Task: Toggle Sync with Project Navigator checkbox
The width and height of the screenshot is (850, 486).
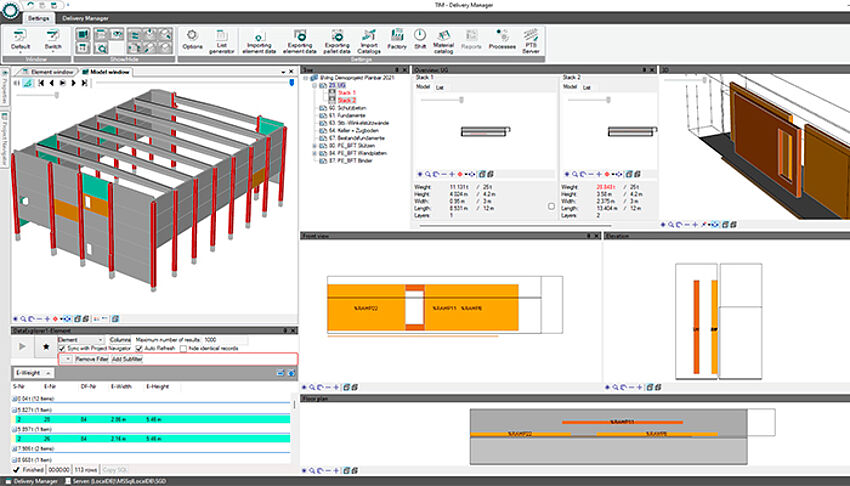Action: tap(62, 348)
